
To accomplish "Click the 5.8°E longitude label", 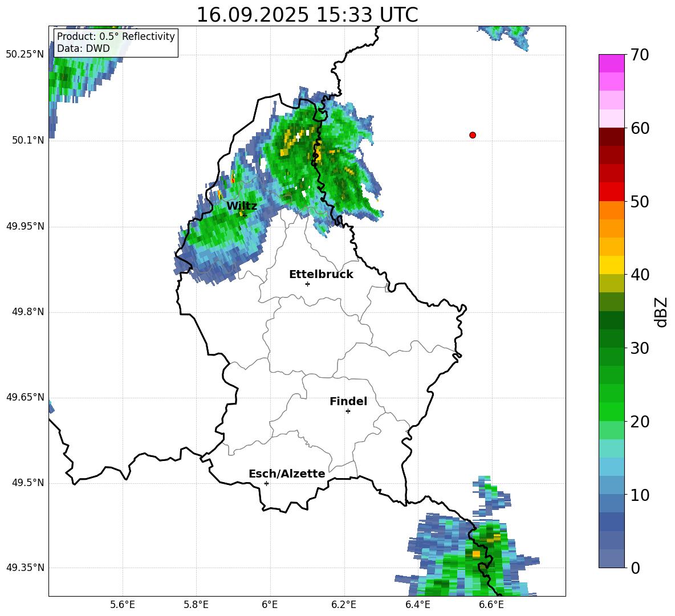I will 196,605.
